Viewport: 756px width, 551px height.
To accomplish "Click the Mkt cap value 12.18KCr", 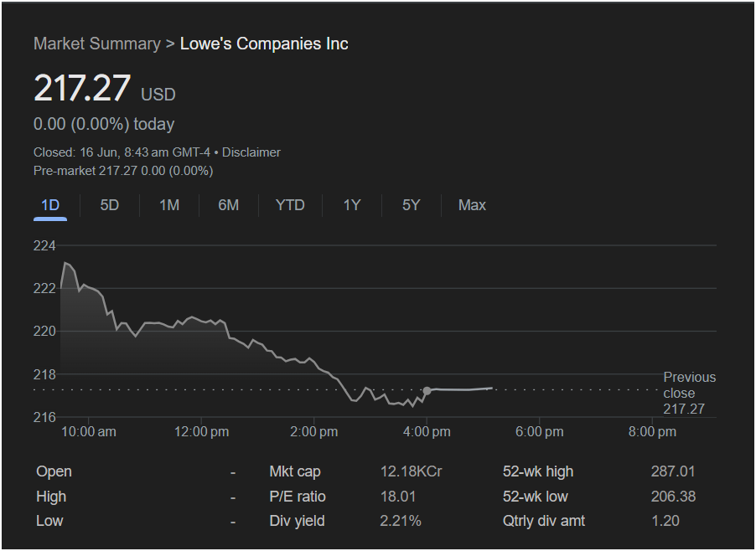I will 411,471.
